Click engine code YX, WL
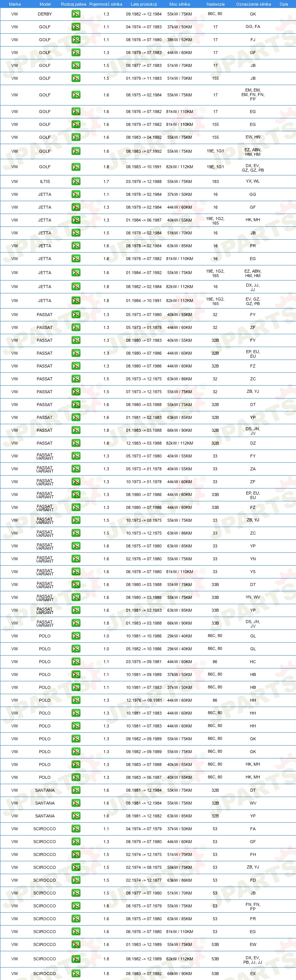Viewport: 296px width, 980px height. tap(253, 181)
